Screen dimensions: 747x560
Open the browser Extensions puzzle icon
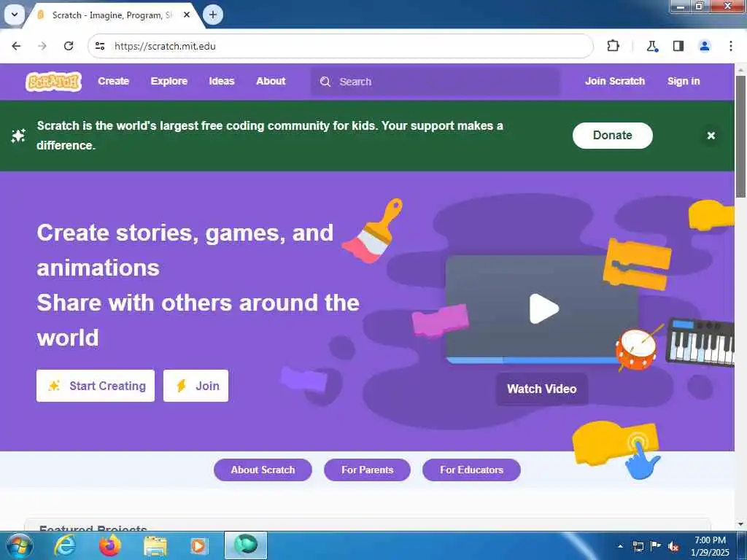point(613,46)
